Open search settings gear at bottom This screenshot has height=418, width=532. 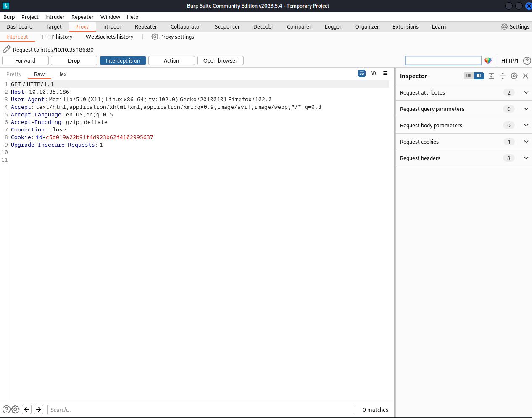tap(16, 409)
